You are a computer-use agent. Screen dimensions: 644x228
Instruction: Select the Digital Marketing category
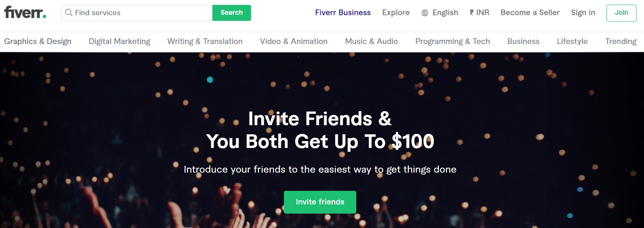119,41
